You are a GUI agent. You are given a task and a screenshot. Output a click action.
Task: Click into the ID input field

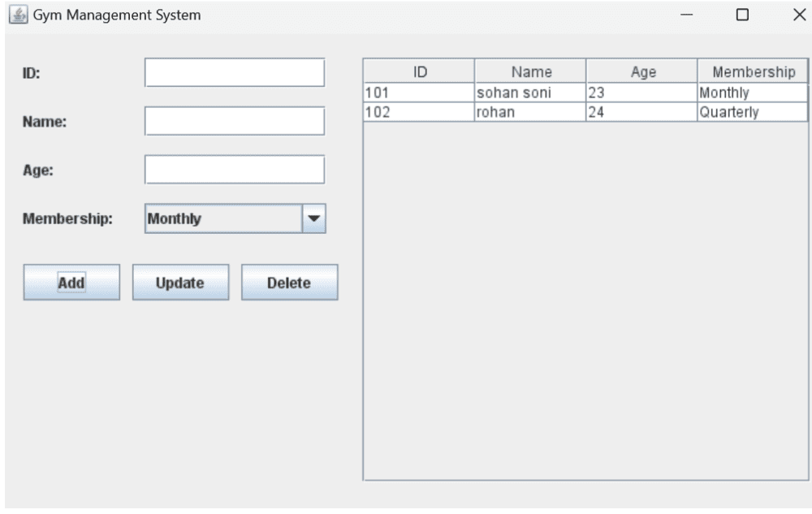click(x=235, y=72)
